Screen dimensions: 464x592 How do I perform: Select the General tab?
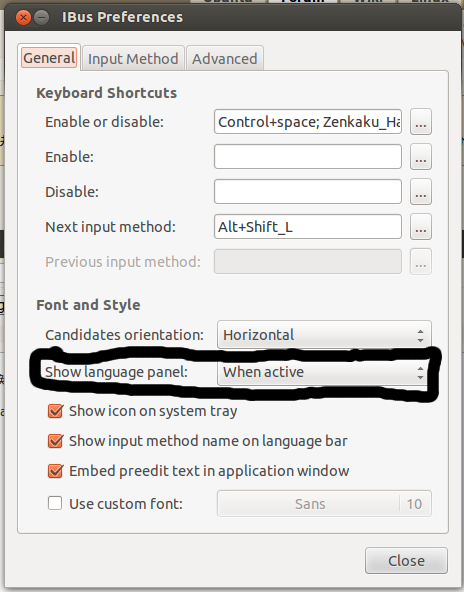click(49, 58)
